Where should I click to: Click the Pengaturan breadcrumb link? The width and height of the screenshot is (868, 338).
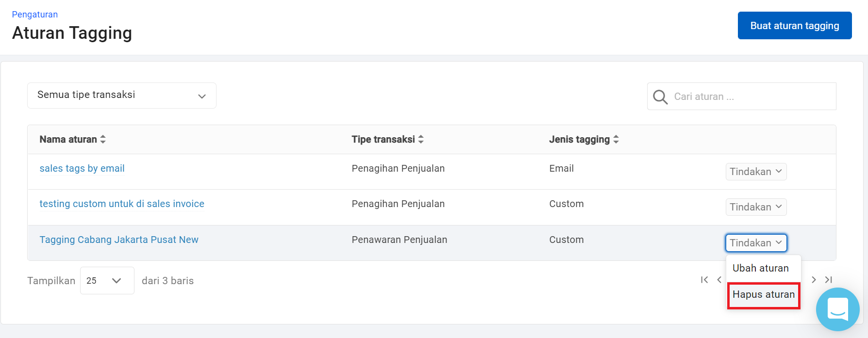tap(35, 15)
